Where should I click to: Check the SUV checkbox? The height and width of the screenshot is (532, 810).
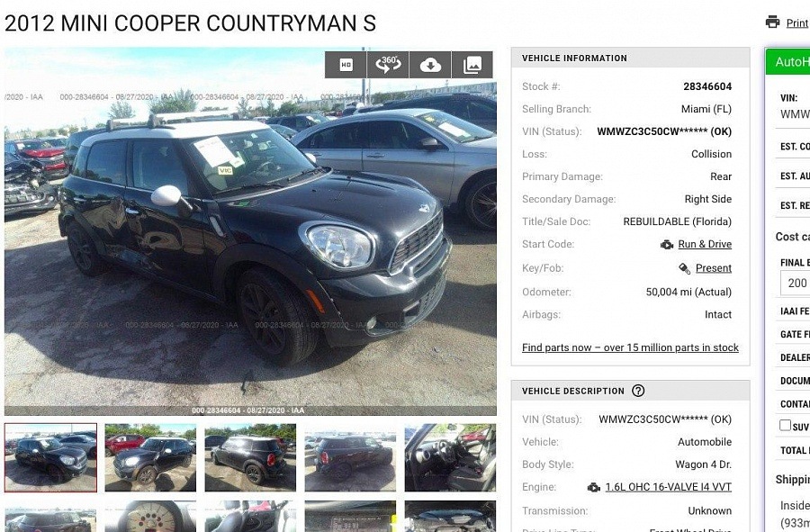coord(785,425)
